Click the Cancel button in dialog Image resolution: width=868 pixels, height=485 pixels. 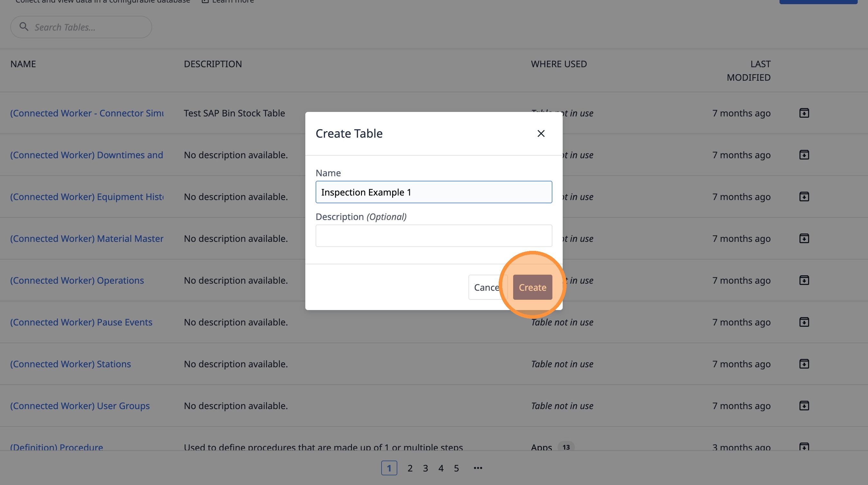click(x=486, y=287)
